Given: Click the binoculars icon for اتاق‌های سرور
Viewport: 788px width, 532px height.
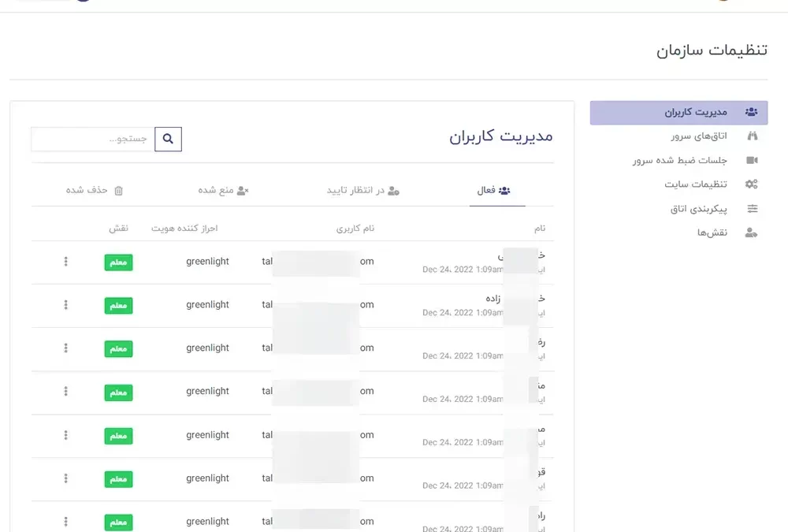Looking at the screenshot, I should point(752,136).
